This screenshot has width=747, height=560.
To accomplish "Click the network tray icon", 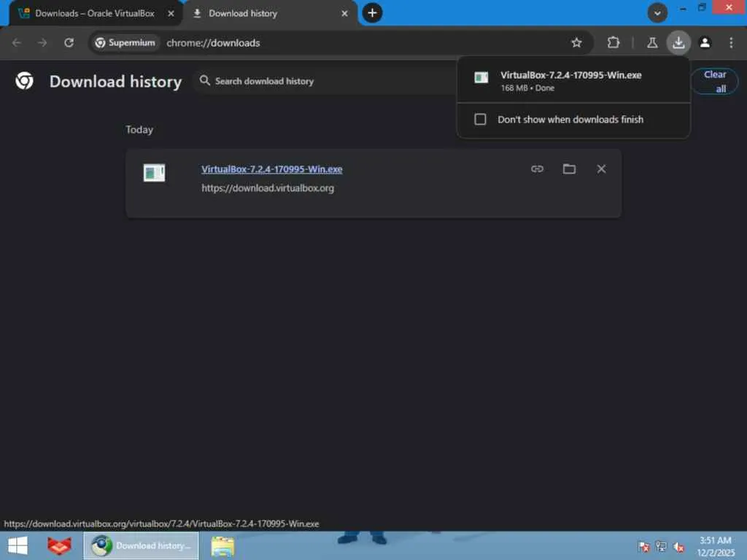I will point(661,547).
